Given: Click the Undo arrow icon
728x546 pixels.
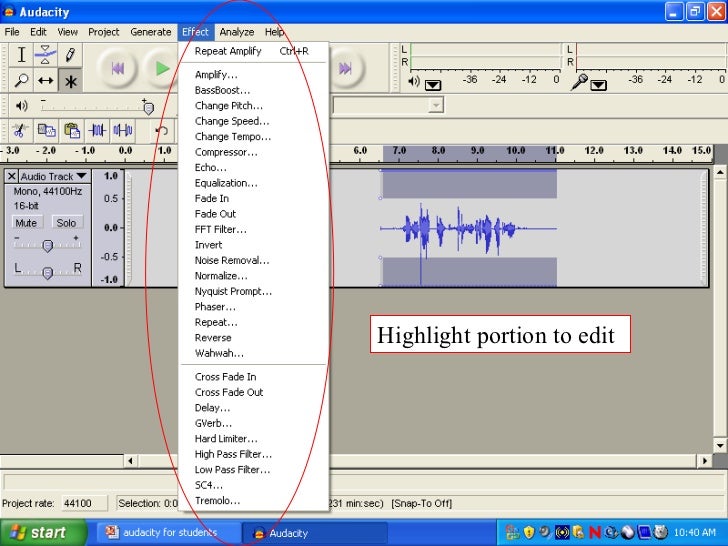Looking at the screenshot, I should 161,130.
